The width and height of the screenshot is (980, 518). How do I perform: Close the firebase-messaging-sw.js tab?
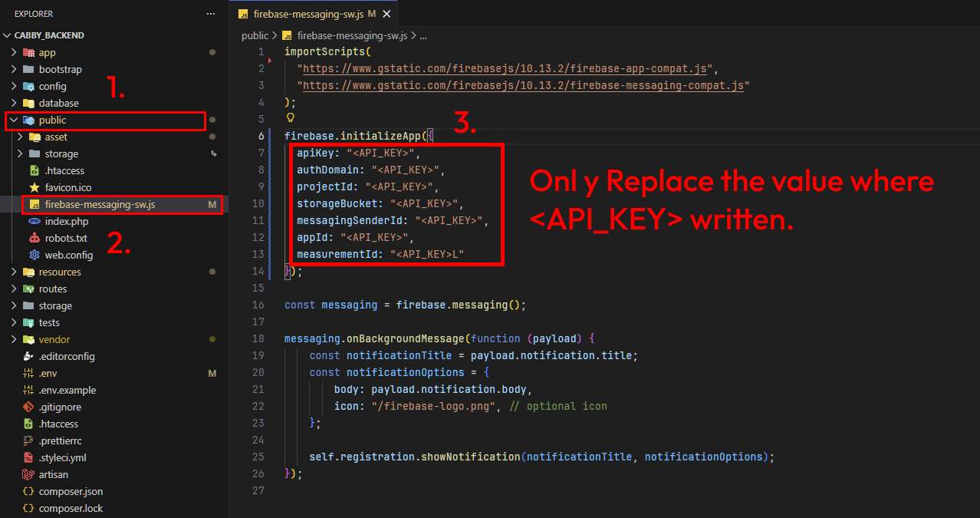point(386,13)
